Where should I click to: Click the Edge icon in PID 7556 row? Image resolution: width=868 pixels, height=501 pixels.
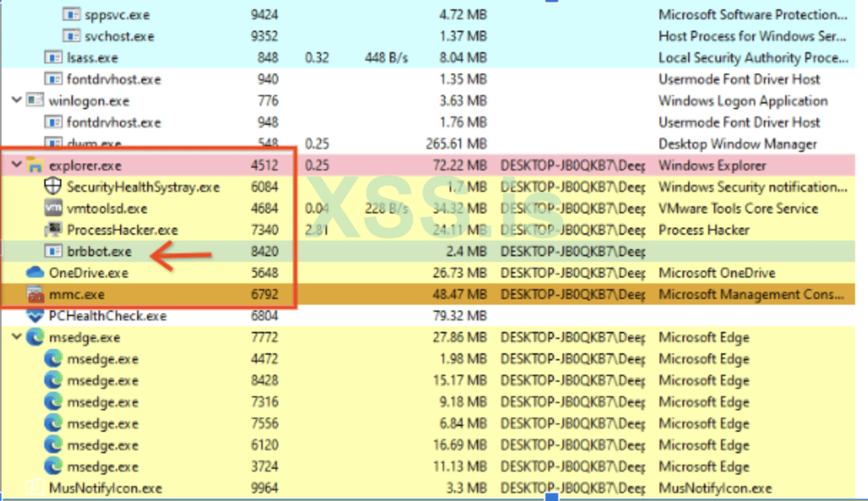(53, 424)
